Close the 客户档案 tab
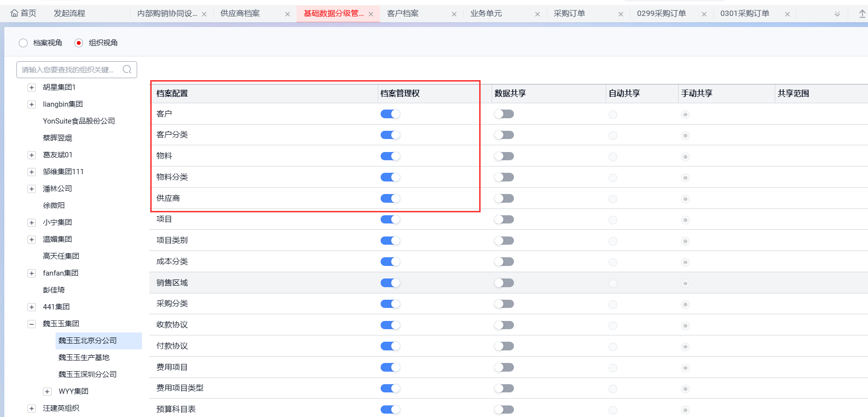This screenshot has height=417, width=868. click(454, 14)
